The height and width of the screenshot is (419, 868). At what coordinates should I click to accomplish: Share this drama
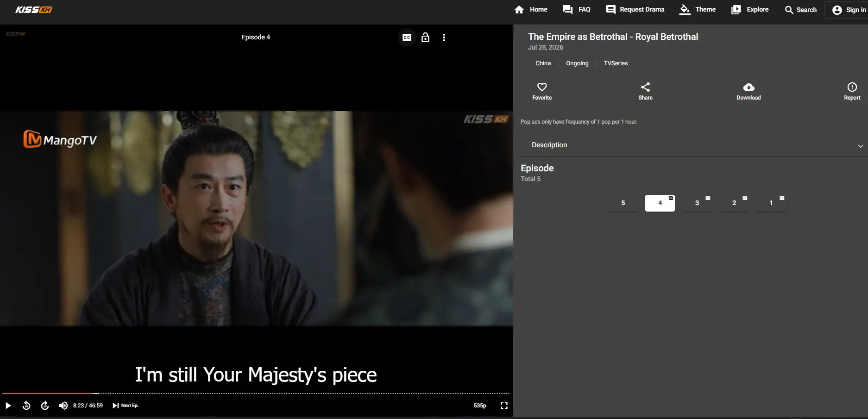tap(645, 91)
